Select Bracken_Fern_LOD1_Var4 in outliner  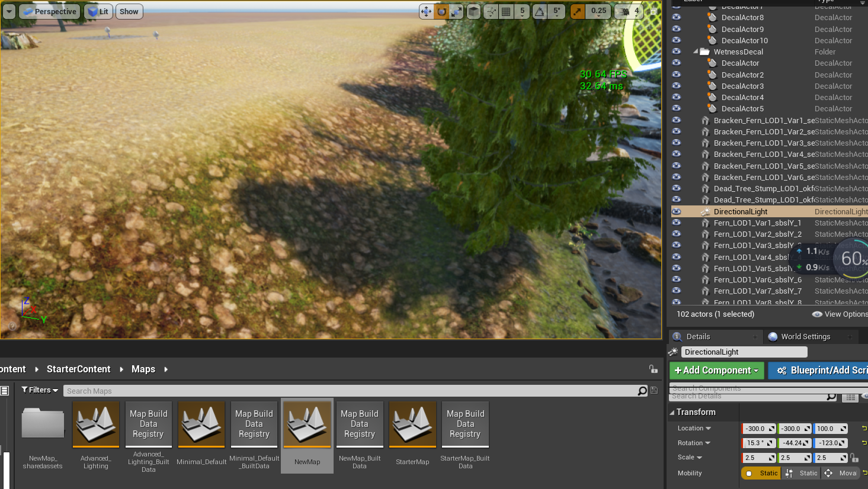point(764,155)
